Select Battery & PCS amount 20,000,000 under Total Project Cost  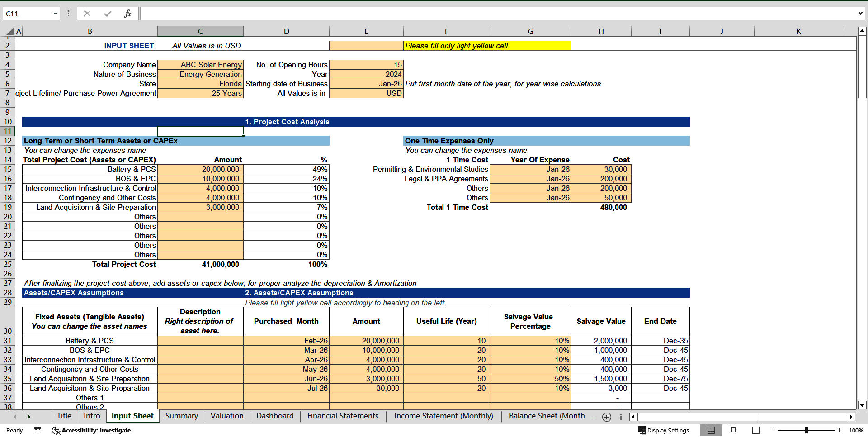tap(200, 169)
